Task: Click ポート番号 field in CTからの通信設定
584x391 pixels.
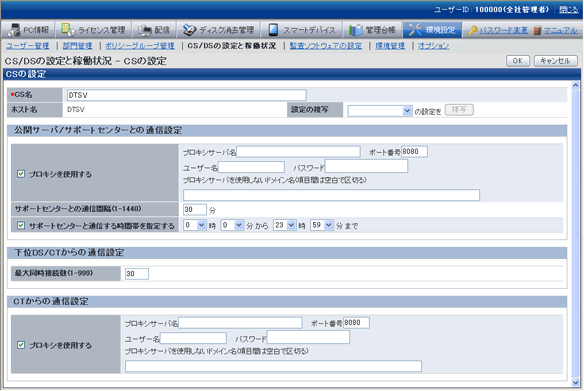Action: pos(356,323)
